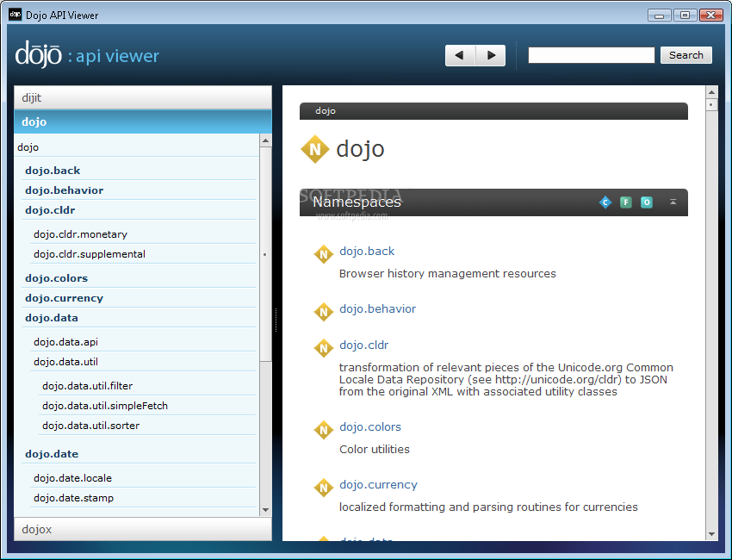Click the content pane scrollbar down arrow
Viewport: 732px width, 560px height.
coord(711,534)
